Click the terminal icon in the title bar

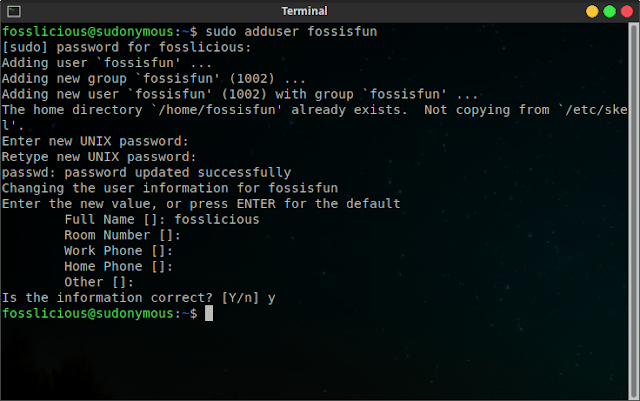14,11
